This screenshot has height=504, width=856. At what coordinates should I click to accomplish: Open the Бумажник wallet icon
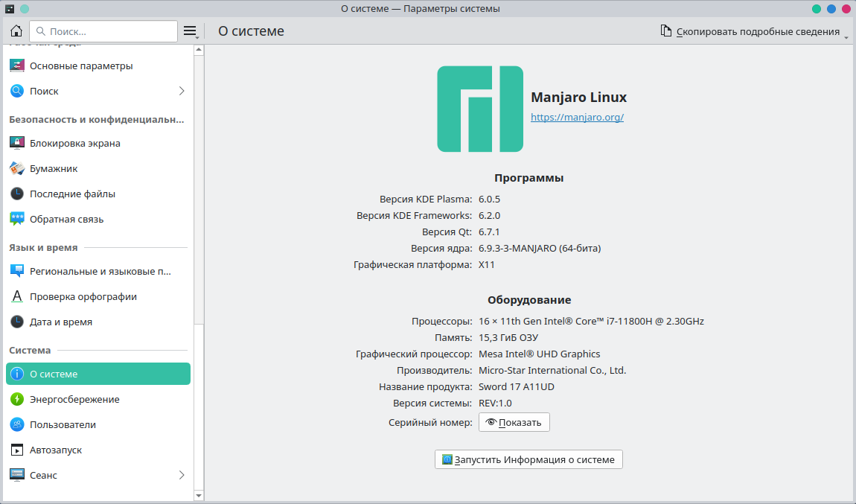[17, 169]
